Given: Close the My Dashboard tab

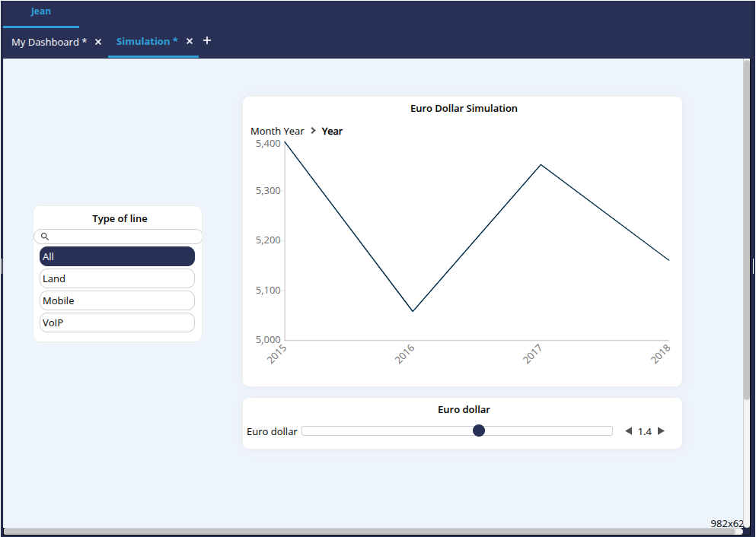Looking at the screenshot, I should click(98, 42).
